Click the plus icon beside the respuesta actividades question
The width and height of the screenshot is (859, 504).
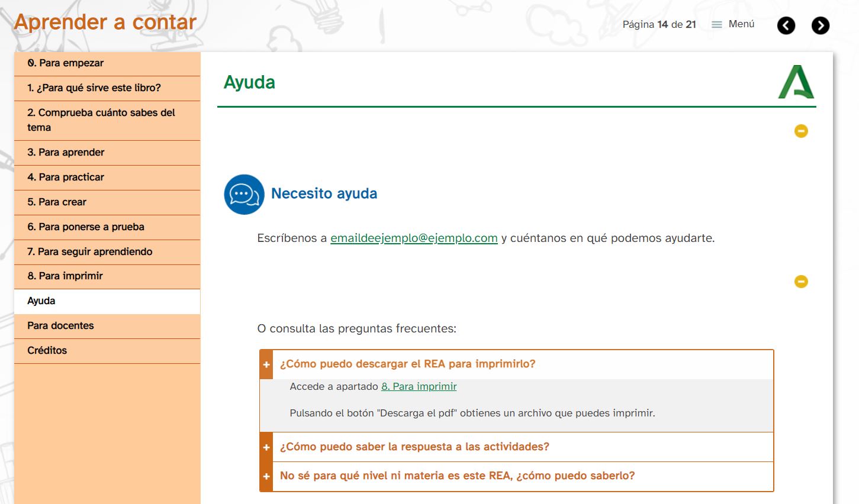[x=266, y=447]
